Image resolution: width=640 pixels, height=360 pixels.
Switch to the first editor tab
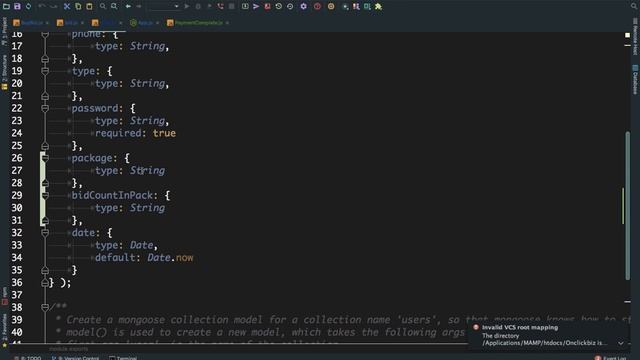pos(31,23)
